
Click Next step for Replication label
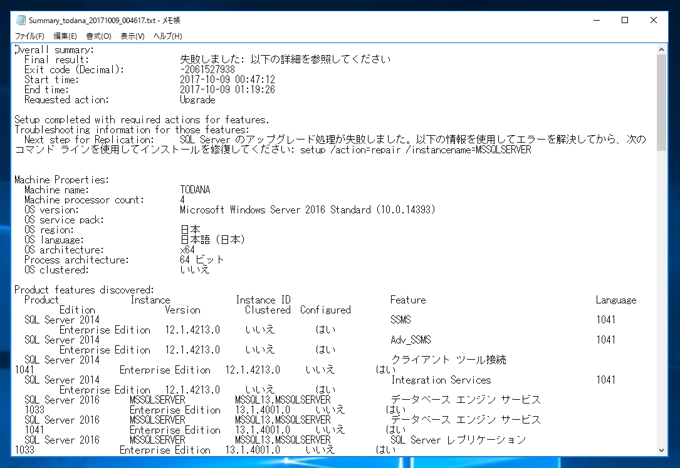(89, 140)
